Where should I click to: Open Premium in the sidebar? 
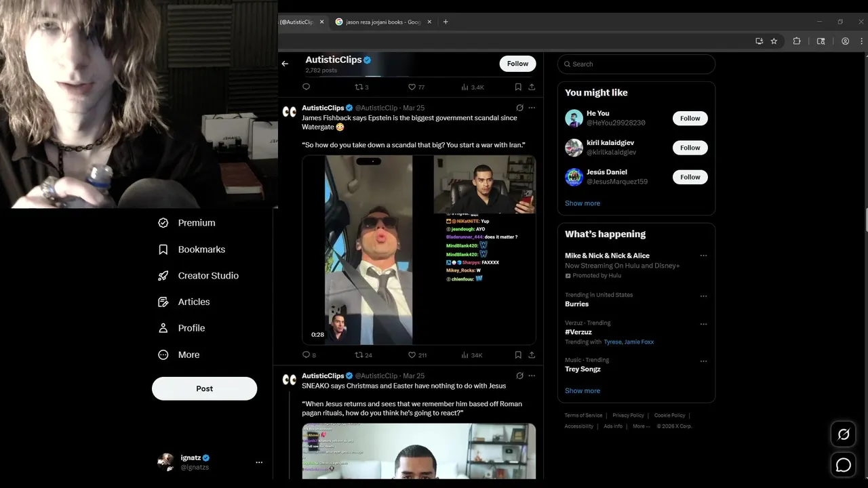coord(186,222)
